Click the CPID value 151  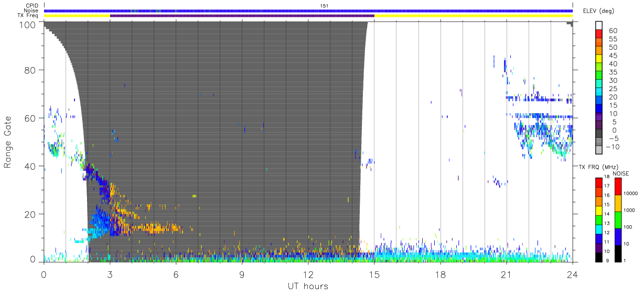325,6
